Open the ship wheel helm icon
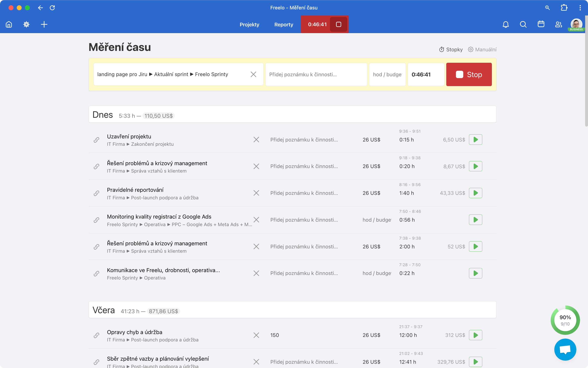This screenshot has height=368, width=588. [26, 24]
